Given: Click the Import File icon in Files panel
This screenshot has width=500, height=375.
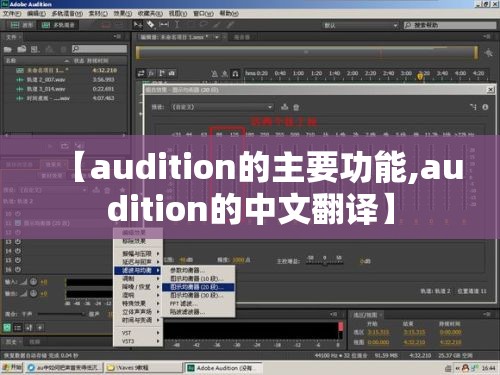Looking at the screenshot, I should pos(22,49).
